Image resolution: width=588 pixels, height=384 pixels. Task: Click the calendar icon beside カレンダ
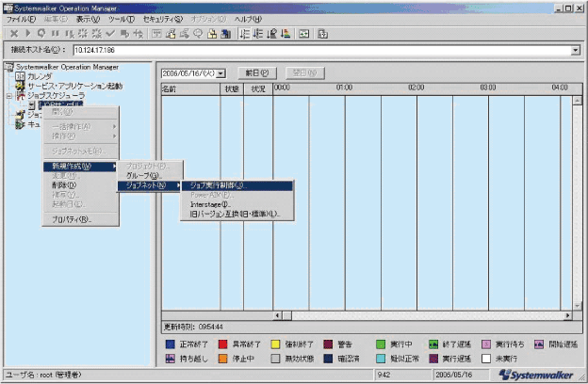(20, 76)
